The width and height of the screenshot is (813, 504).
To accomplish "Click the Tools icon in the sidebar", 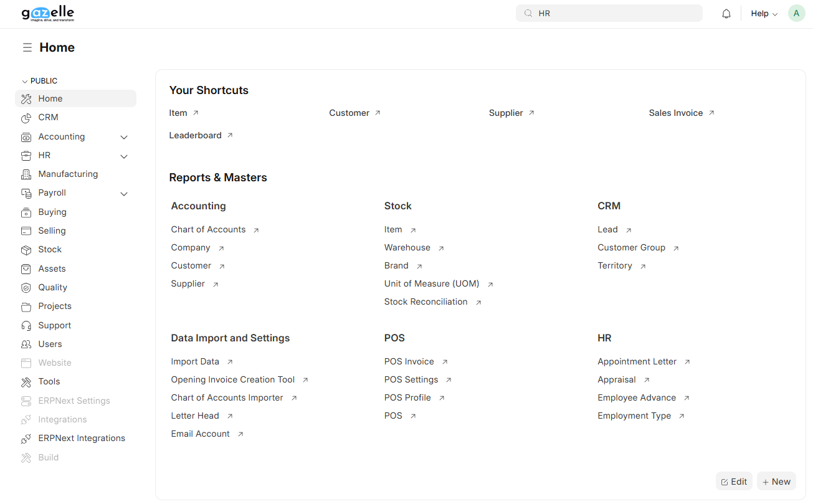I will point(26,381).
